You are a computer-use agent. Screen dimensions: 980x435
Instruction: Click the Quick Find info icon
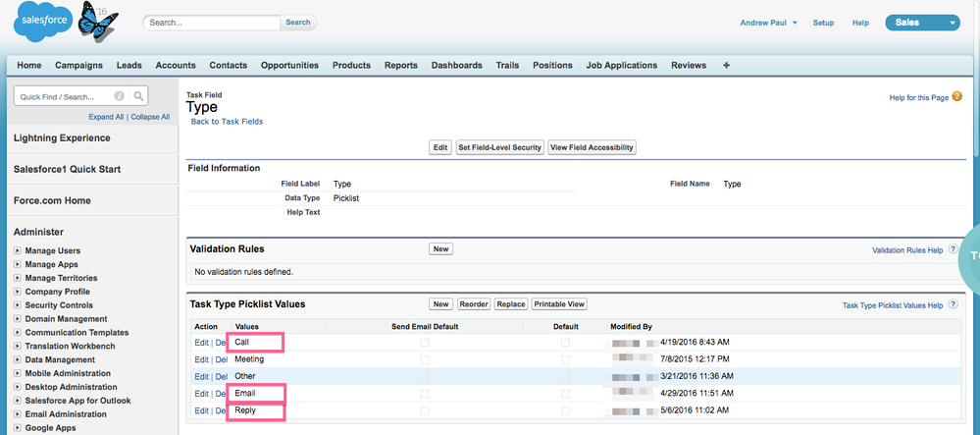(x=120, y=96)
